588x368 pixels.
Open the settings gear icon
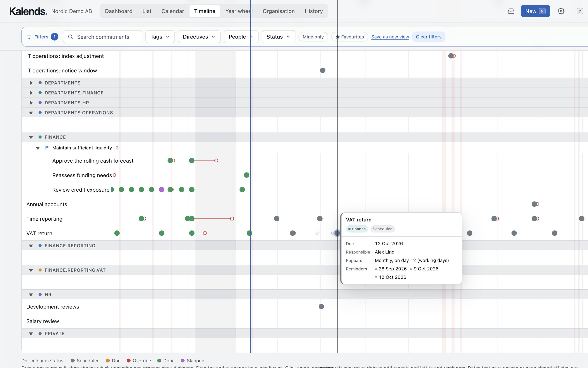561,11
